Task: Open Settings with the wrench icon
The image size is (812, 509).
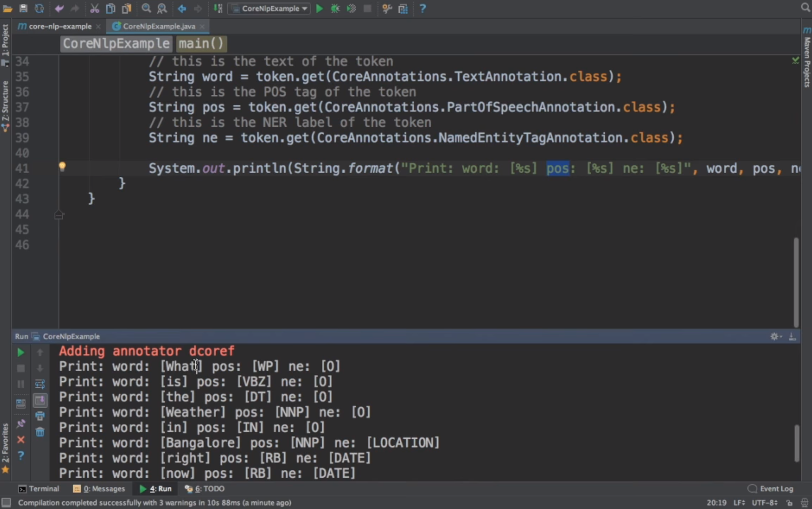Action: (387, 8)
